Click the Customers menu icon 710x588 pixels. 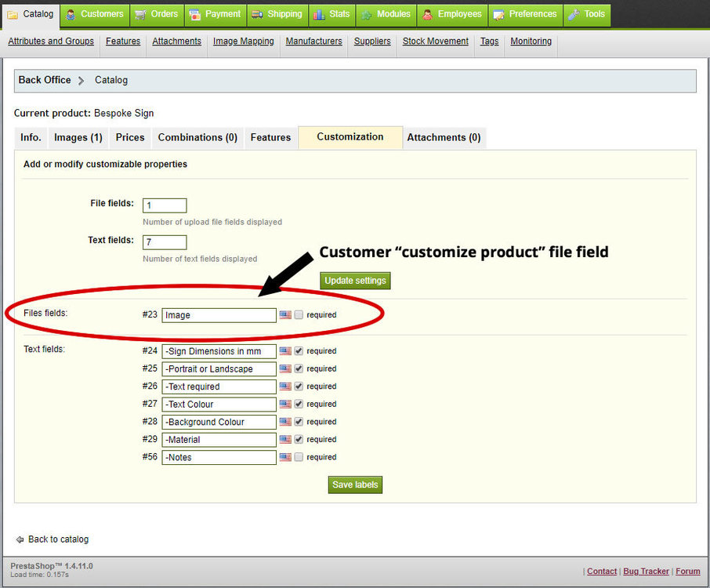70,14
